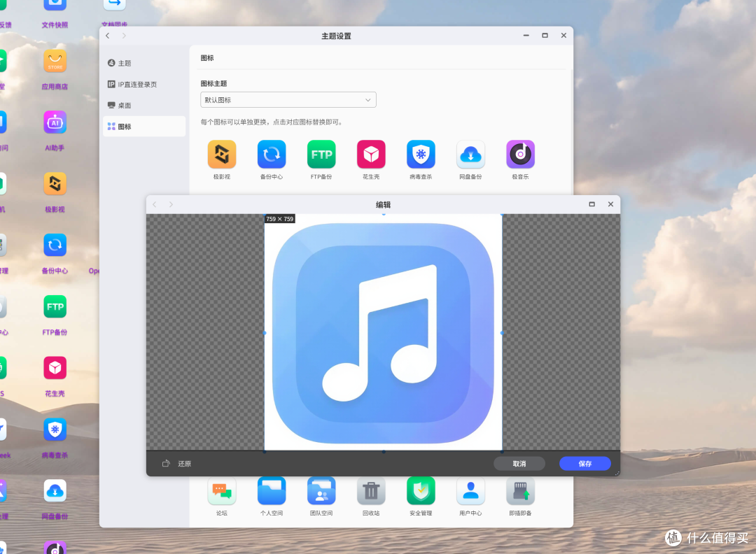Click the 取消 button in editor
The height and width of the screenshot is (554, 756).
pyautogui.click(x=519, y=464)
